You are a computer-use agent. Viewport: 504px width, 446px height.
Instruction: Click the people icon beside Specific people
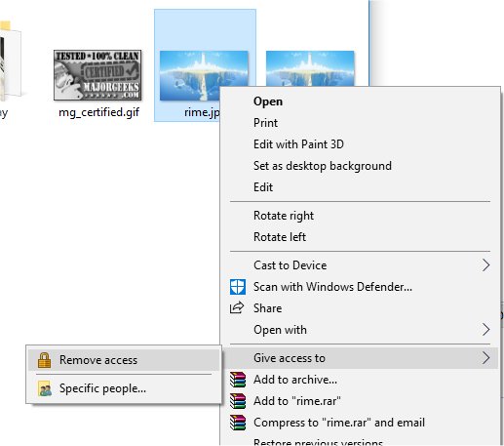45,388
